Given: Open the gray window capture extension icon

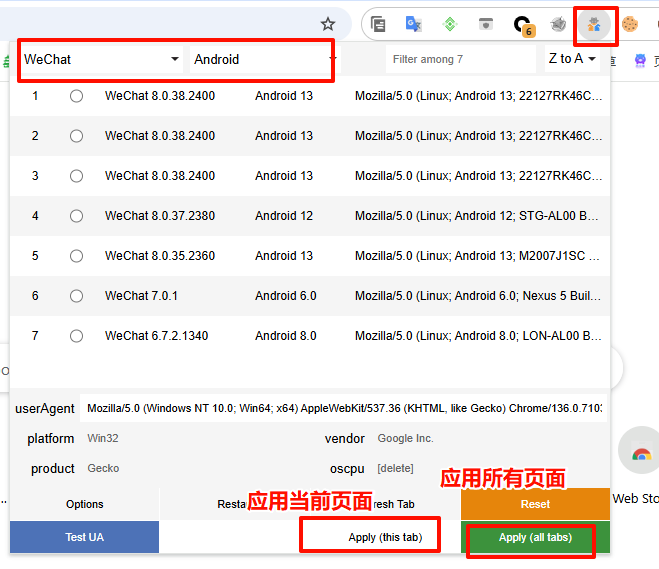Looking at the screenshot, I should 486,24.
